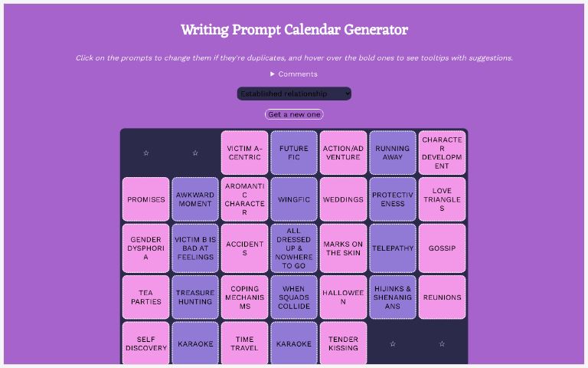Change the Running Away prompt
Viewport: 588px width, 368px height.
393,153
